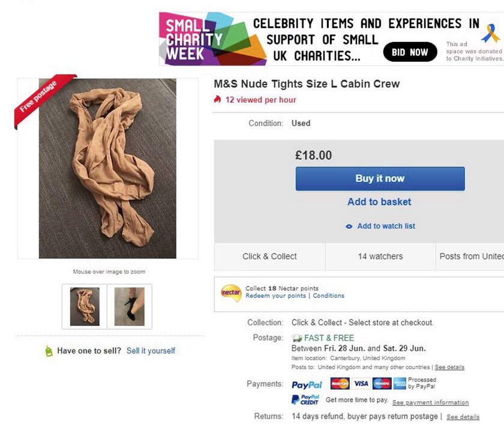Click the MasterCard payment icon
This screenshot has height=436, width=504.
pos(340,384)
